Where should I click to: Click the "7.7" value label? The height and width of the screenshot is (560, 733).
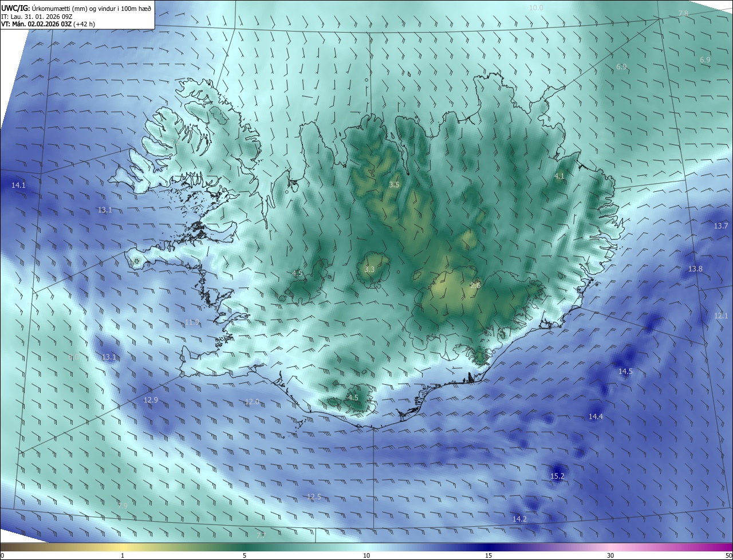point(261,536)
